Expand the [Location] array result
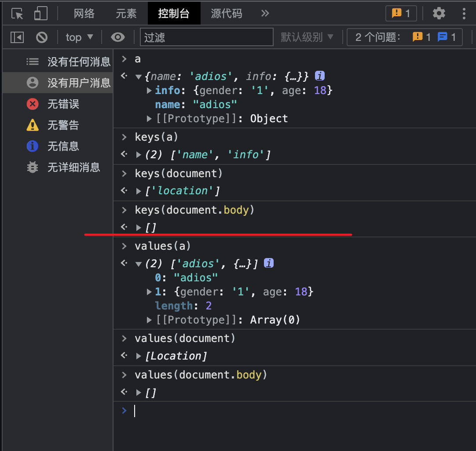The width and height of the screenshot is (476, 451). click(x=139, y=356)
